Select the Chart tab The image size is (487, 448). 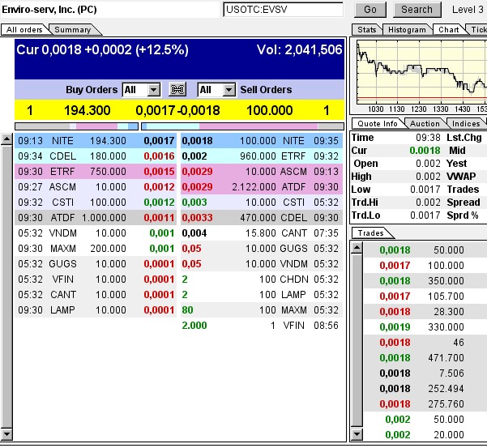448,30
